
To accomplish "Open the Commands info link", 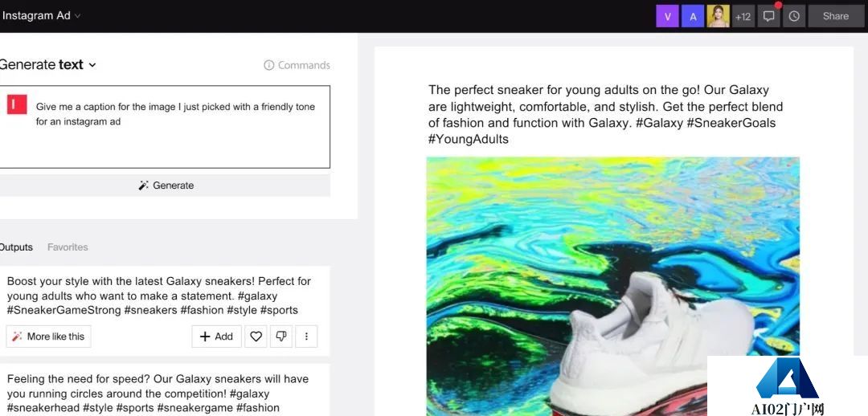I will 297,65.
